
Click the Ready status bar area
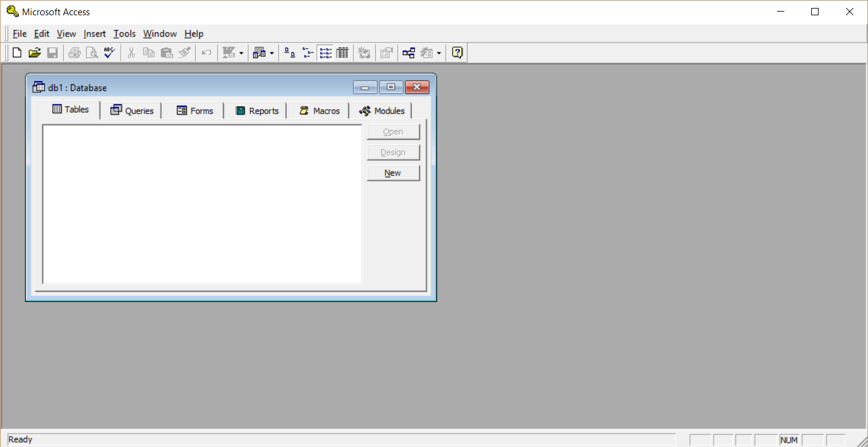(20, 439)
